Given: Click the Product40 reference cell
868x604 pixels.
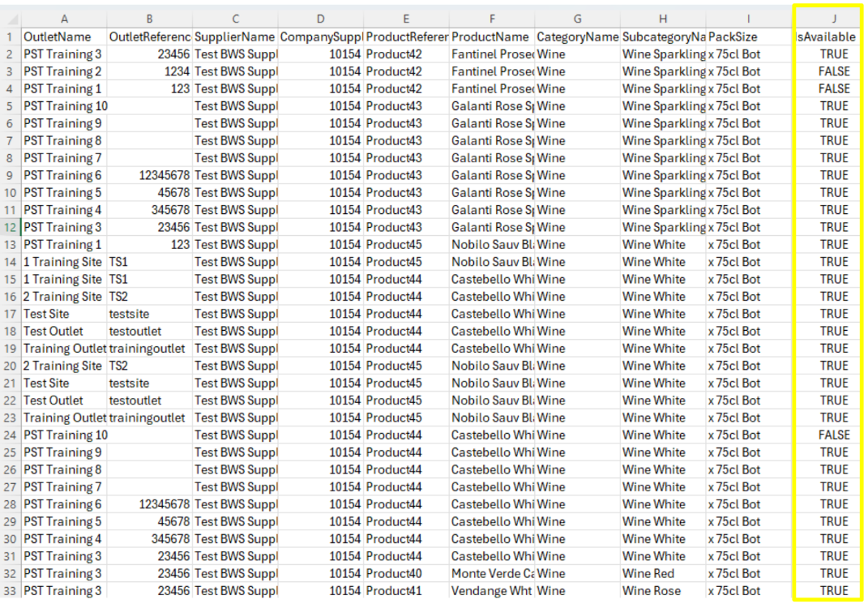Looking at the screenshot, I should pyautogui.click(x=394, y=573).
